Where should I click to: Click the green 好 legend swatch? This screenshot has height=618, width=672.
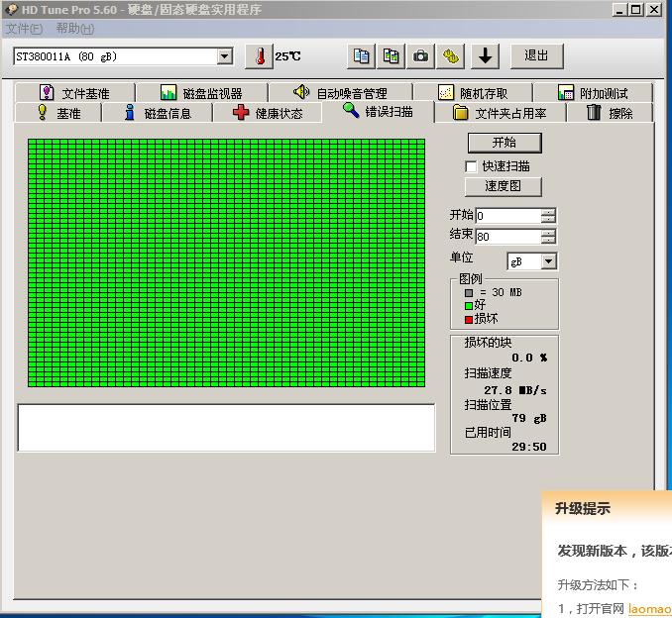coord(469,306)
